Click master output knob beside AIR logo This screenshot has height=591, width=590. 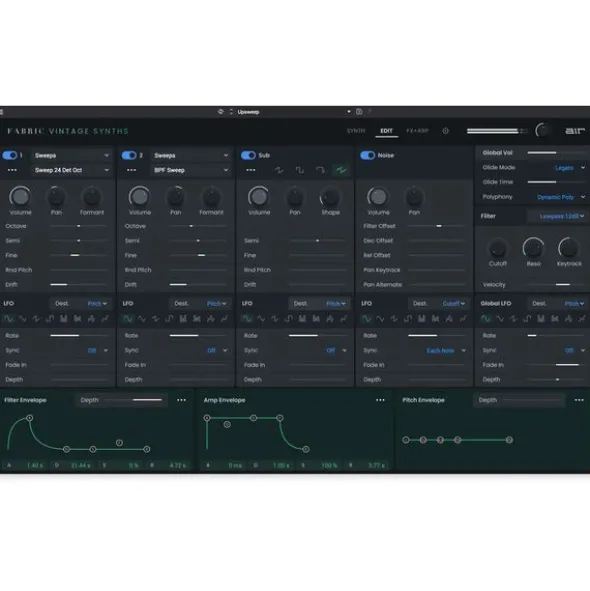pyautogui.click(x=542, y=130)
